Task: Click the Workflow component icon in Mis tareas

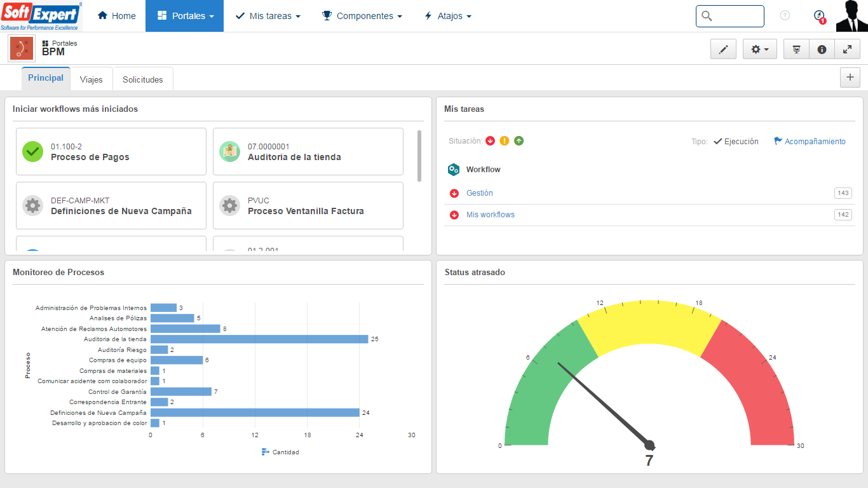Action: [x=453, y=169]
